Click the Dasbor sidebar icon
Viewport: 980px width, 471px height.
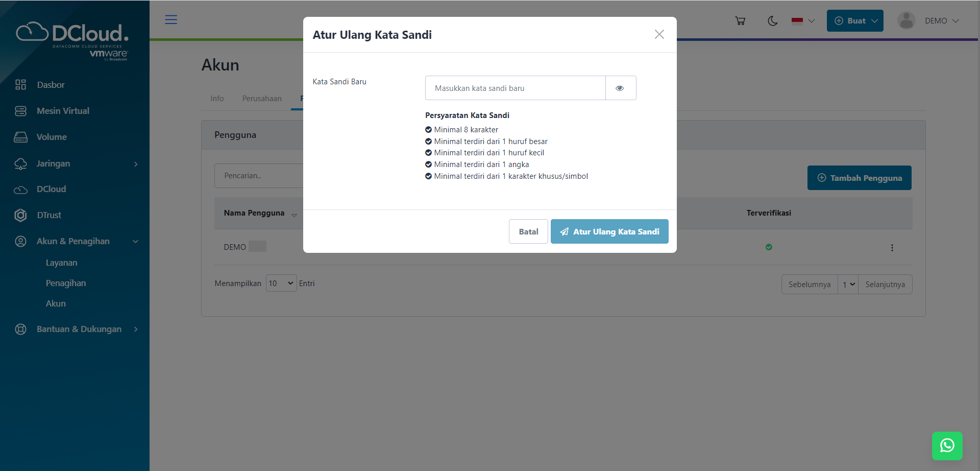[x=20, y=85]
